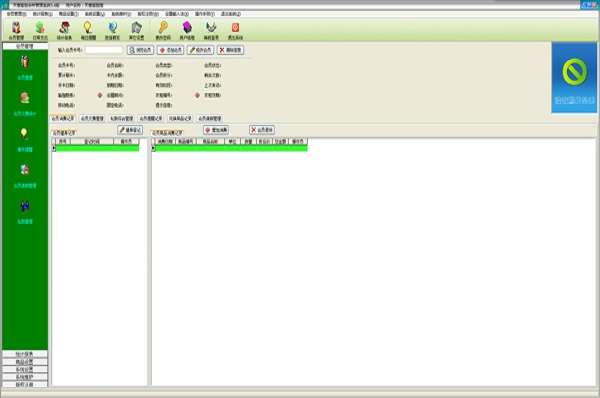Focus the member card number input field
600x398 pixels.
[104, 50]
